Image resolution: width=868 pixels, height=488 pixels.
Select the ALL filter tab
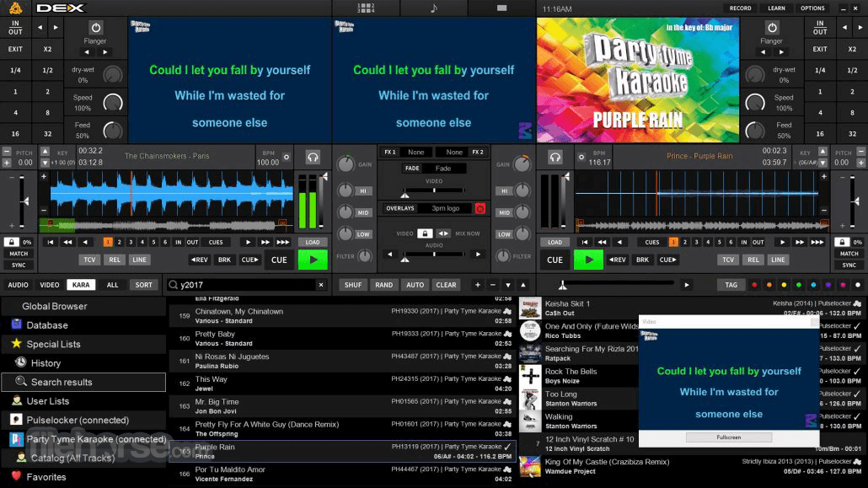click(112, 285)
